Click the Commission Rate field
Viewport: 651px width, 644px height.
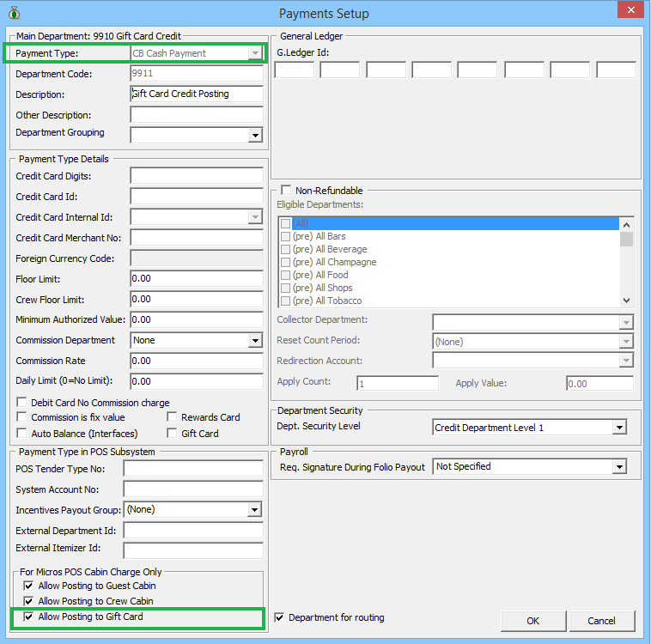tap(197, 361)
